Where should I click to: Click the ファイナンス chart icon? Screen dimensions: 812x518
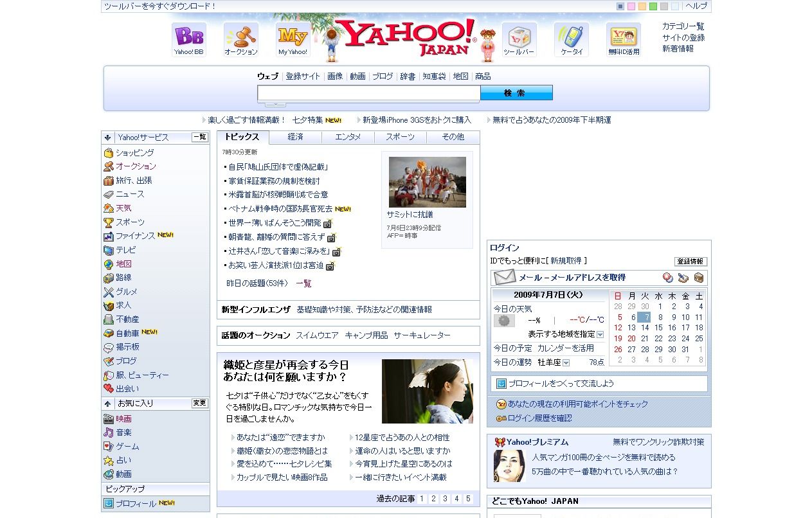(109, 236)
